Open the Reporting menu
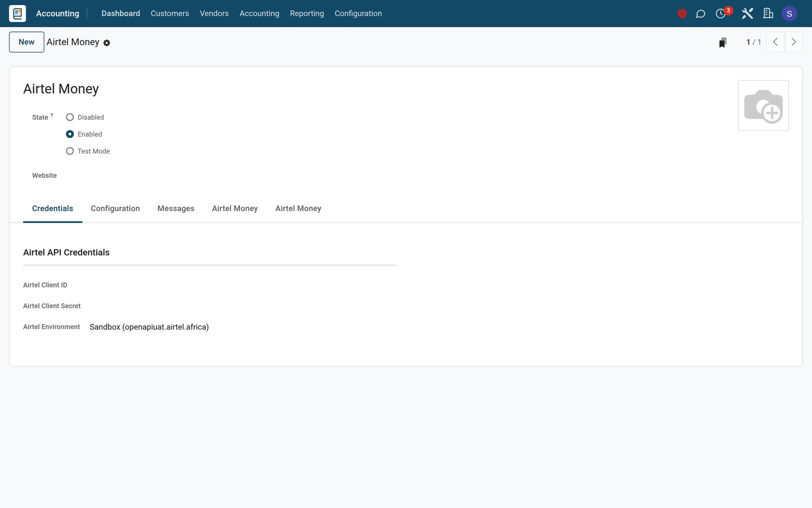This screenshot has width=812, height=508. [307, 14]
